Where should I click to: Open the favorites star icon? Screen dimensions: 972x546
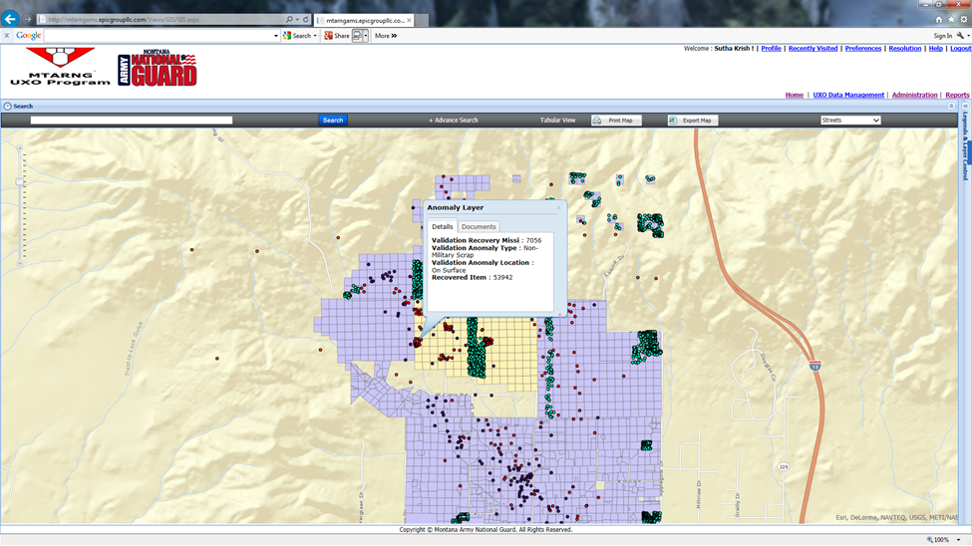tap(950, 19)
